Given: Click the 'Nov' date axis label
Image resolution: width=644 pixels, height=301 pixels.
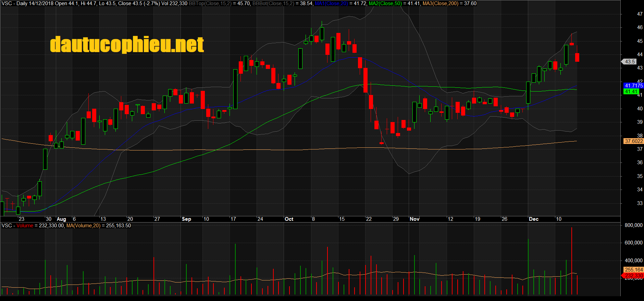Looking at the screenshot, I should (x=414, y=219).
